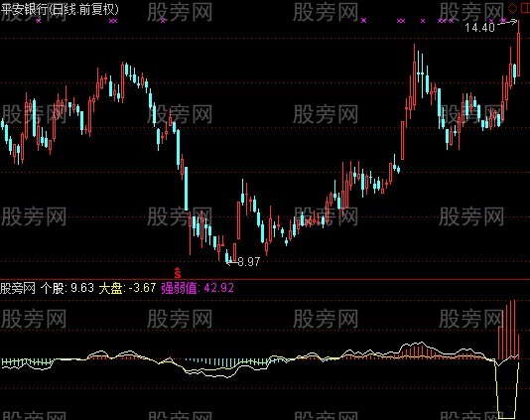Click the purple marker just under the chart title

(38, 21)
